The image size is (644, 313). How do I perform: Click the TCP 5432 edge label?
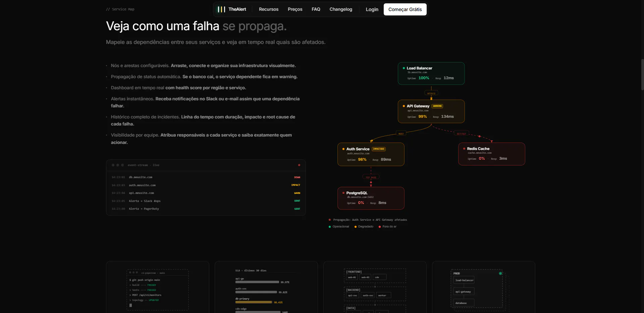[371, 177]
